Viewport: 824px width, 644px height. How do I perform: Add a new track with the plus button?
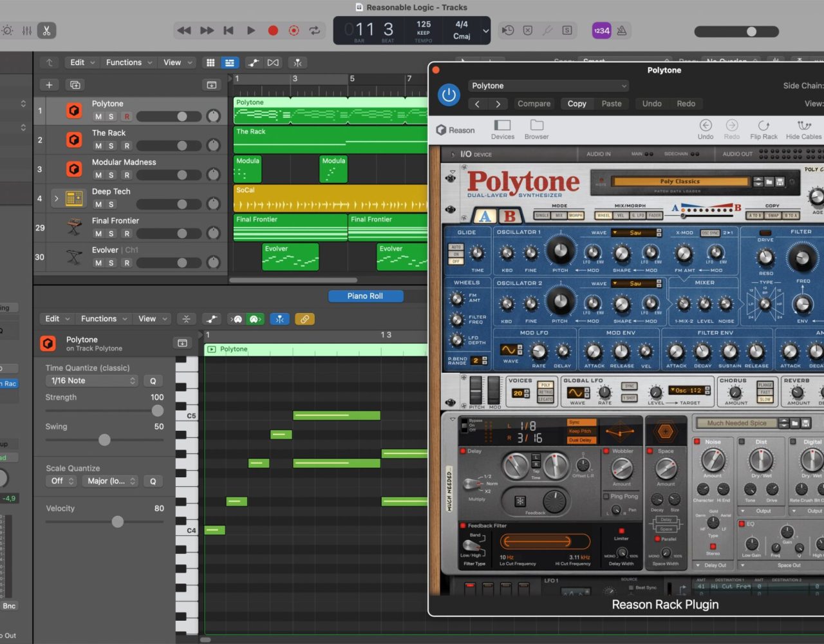49,85
